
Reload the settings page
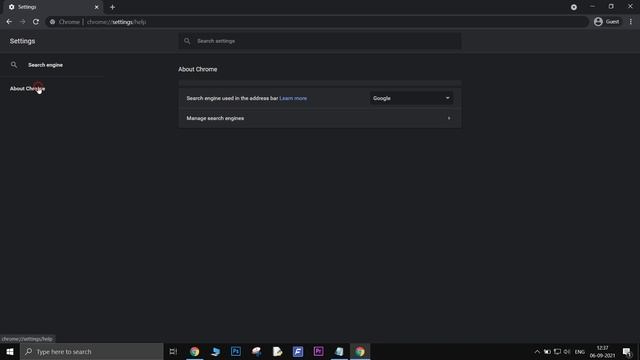coord(36,22)
